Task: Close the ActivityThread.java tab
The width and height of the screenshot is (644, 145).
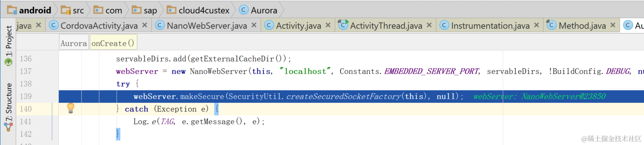Action: point(429,25)
